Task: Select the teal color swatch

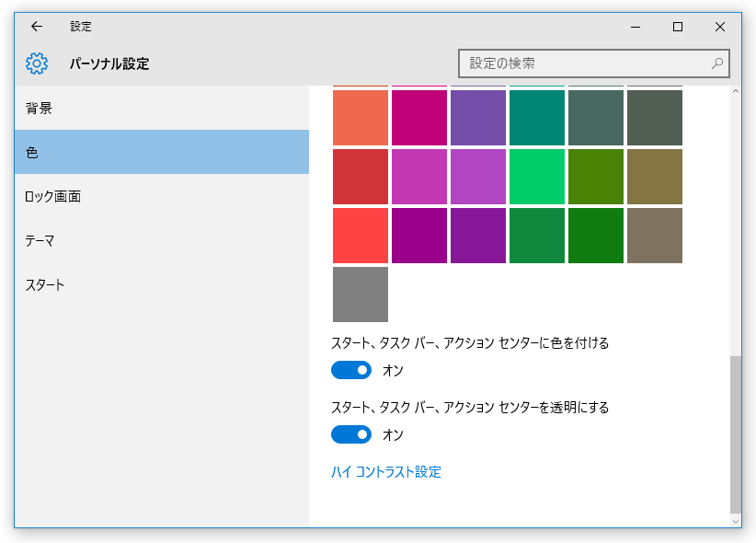Action: tap(536, 118)
